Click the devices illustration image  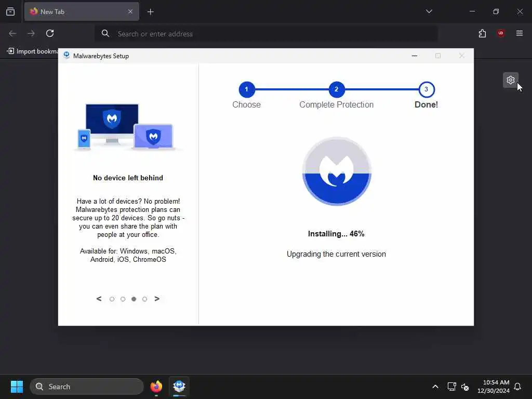tap(128, 127)
